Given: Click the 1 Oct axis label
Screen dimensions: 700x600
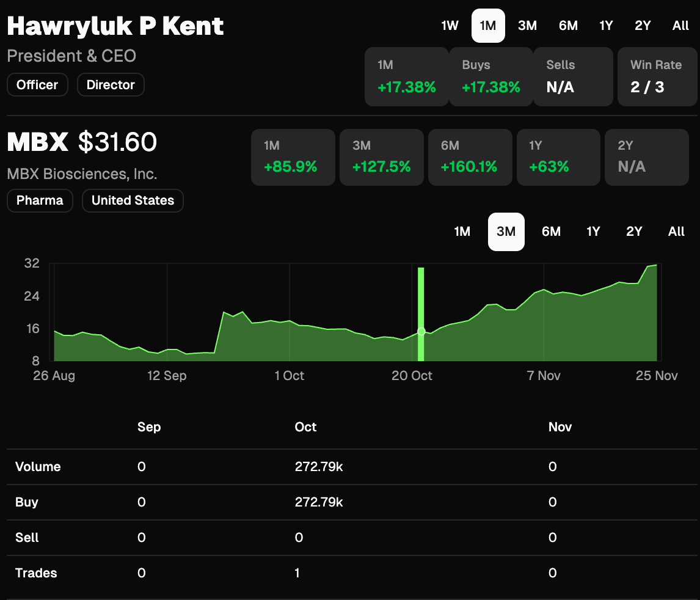Looking at the screenshot, I should click(x=290, y=375).
